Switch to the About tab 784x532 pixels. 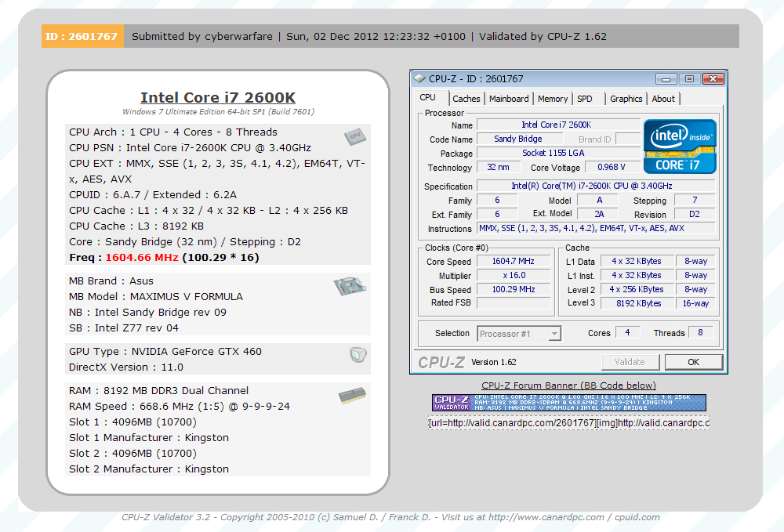(x=663, y=99)
